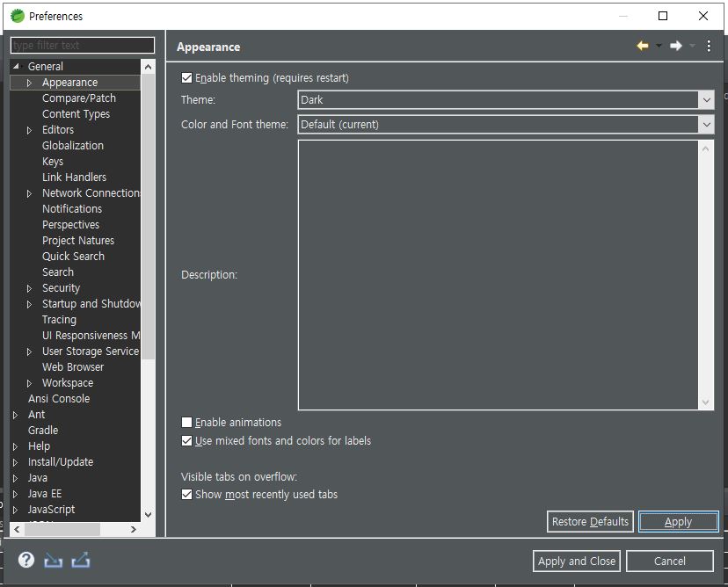This screenshot has height=587, width=728.
Task: Toggle Use mixed fonts and colors
Action: pos(186,441)
